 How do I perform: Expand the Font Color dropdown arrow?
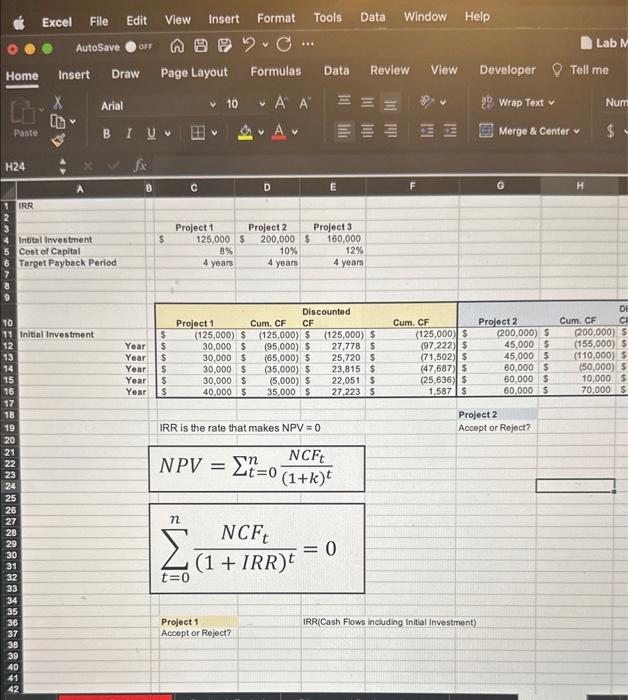[x=295, y=132]
